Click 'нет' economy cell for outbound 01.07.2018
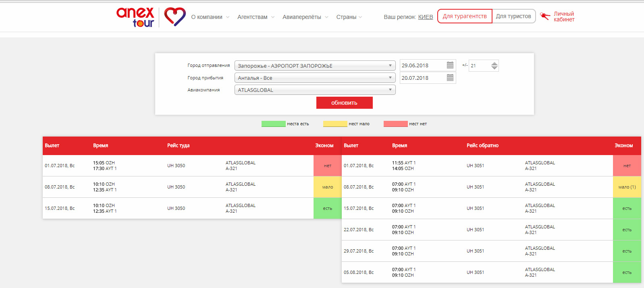Screen dimensions: 644x288 [x=328, y=166]
